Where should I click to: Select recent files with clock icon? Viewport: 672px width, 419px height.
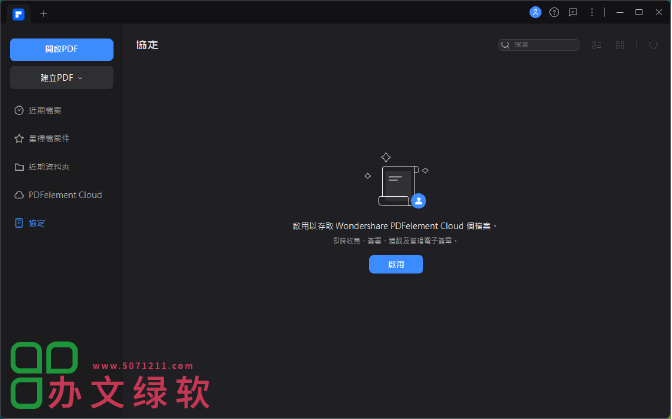(x=38, y=111)
